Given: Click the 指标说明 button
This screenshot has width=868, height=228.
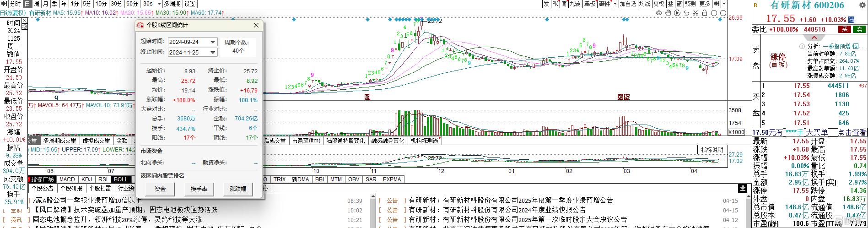Looking at the screenshot, I should (x=712, y=150).
